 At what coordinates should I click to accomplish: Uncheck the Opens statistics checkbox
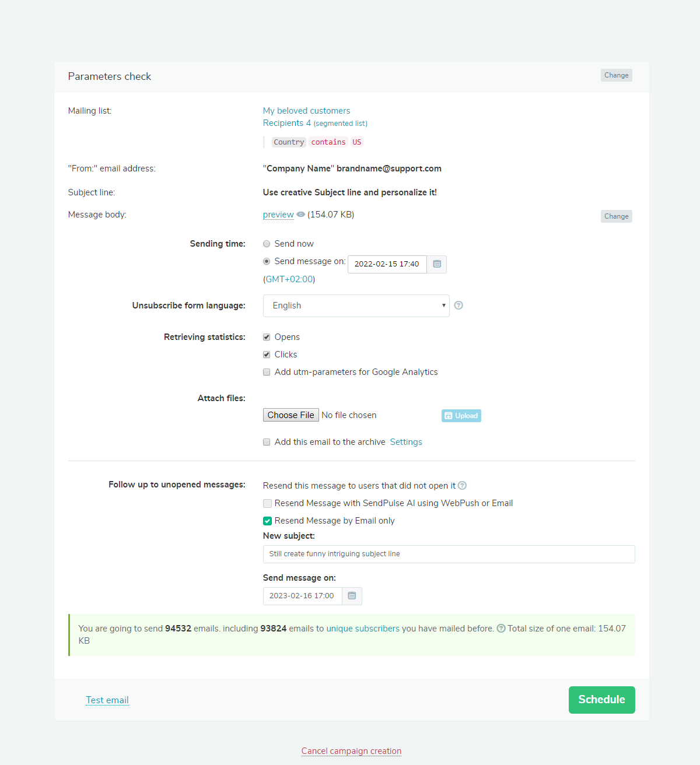click(x=267, y=337)
